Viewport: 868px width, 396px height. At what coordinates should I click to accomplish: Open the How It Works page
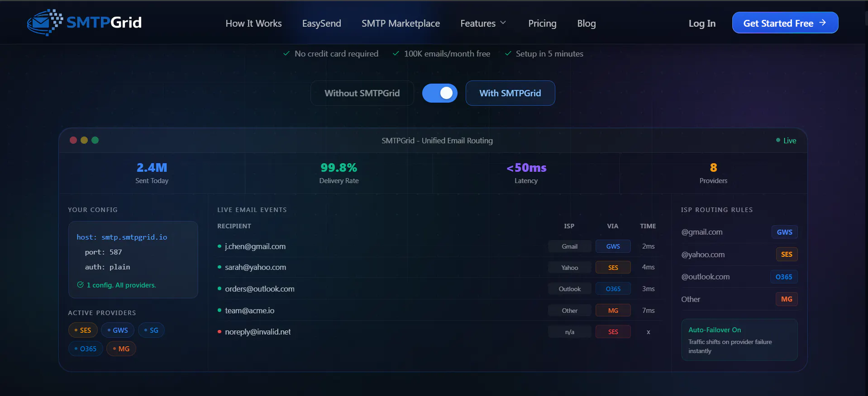click(x=253, y=24)
